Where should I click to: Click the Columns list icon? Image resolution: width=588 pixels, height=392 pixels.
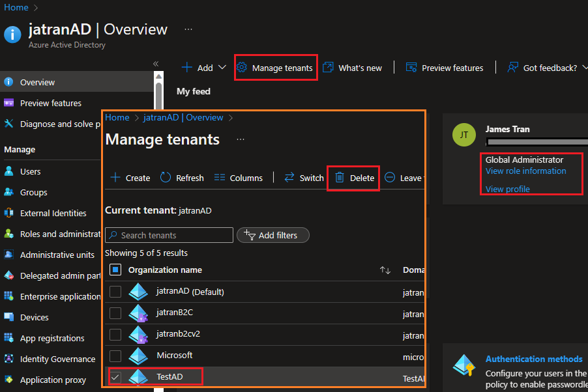tap(220, 177)
